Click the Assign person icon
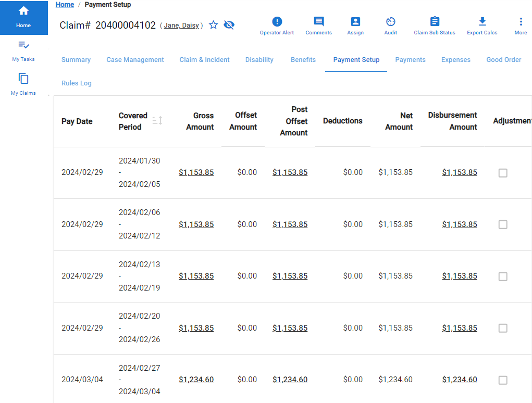532x403 pixels. (355, 22)
